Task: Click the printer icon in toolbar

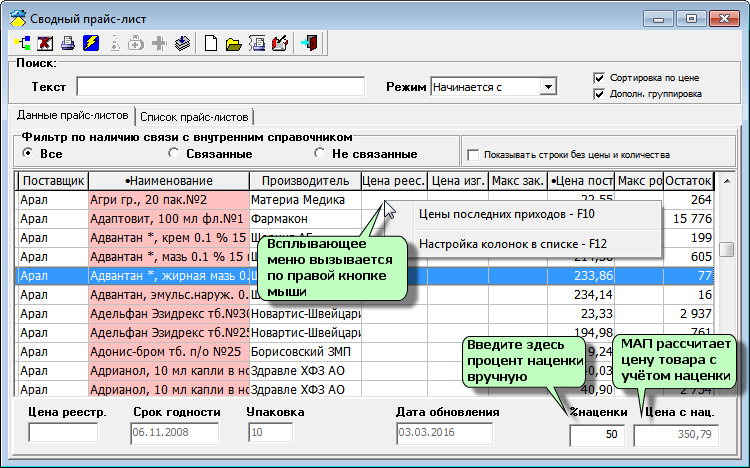Action: click(x=68, y=43)
